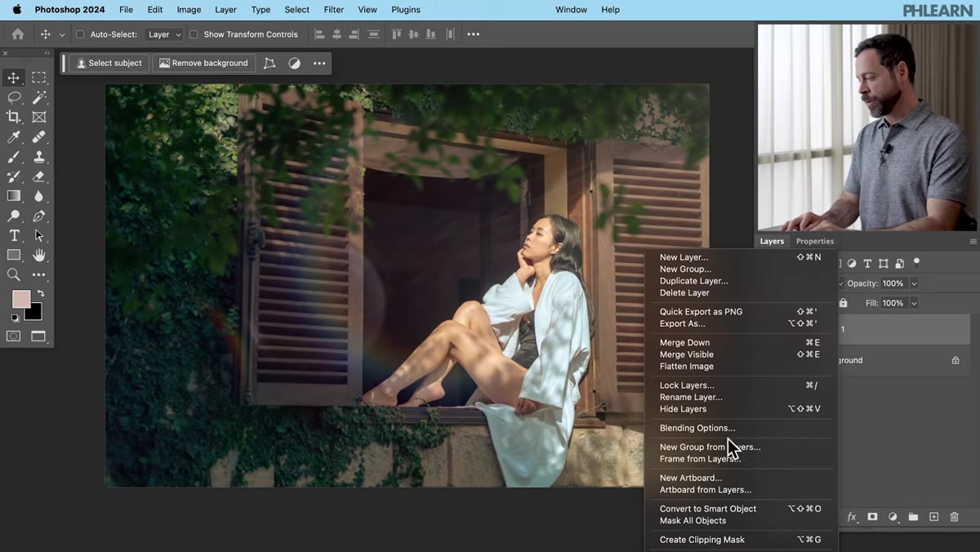Click the Select subject button
Viewport: 980px width, 552px height.
tap(109, 63)
